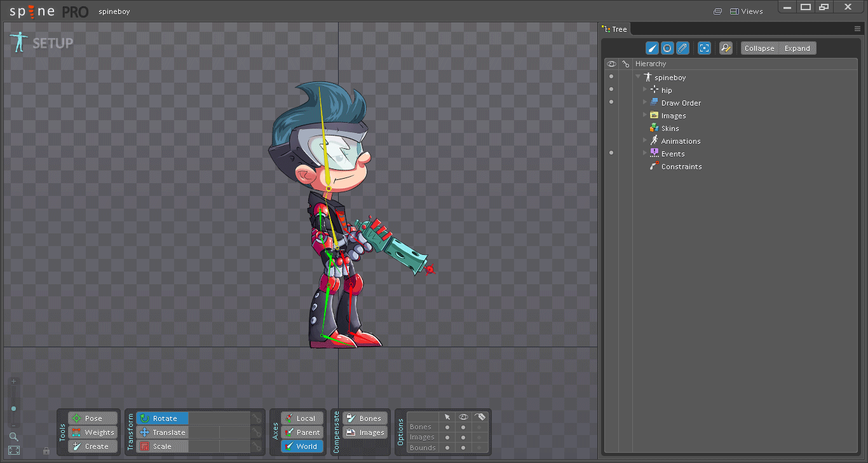The width and height of the screenshot is (868, 463).
Task: Select the Tree tab
Action: coord(614,29)
